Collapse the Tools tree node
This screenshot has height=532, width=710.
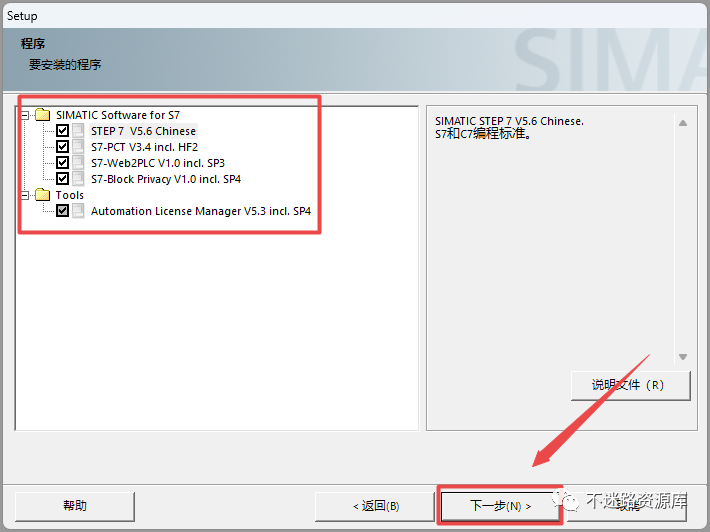pyautogui.click(x=25, y=195)
